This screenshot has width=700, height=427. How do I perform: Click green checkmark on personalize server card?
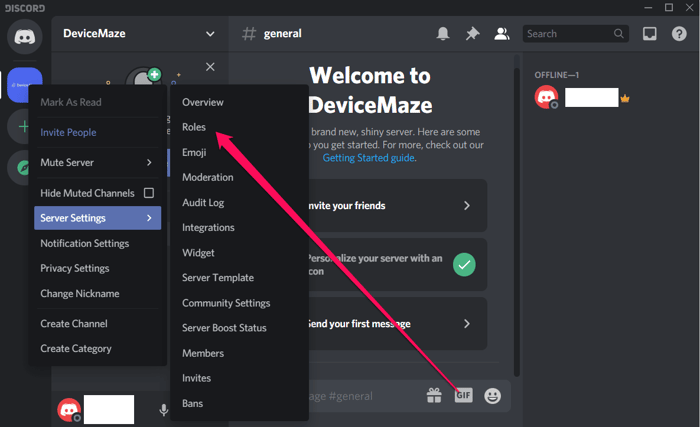click(464, 265)
